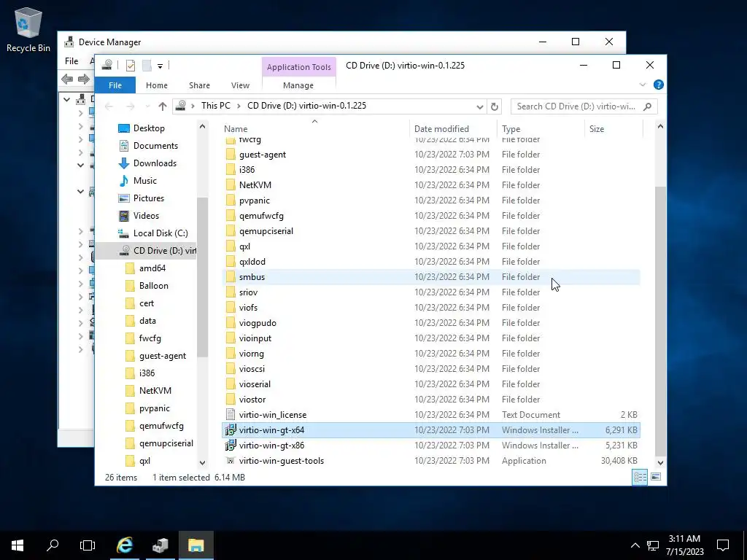This screenshot has height=560, width=747.
Task: Select the qxldod folder in file list
Action: click(252, 262)
